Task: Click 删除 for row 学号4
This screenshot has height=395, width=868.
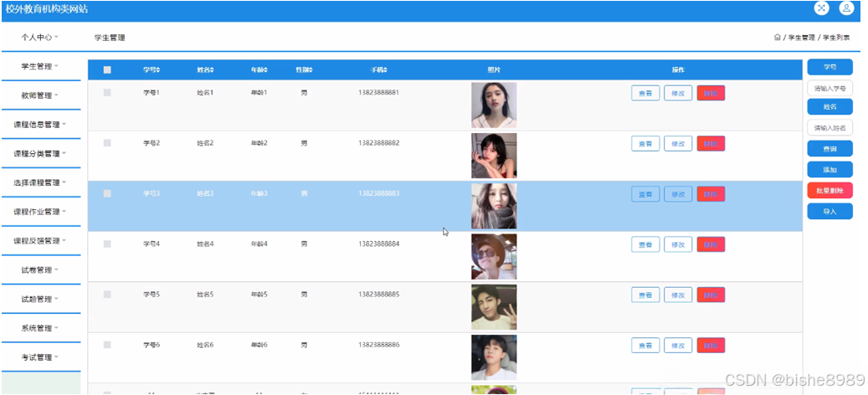Action: tap(711, 244)
